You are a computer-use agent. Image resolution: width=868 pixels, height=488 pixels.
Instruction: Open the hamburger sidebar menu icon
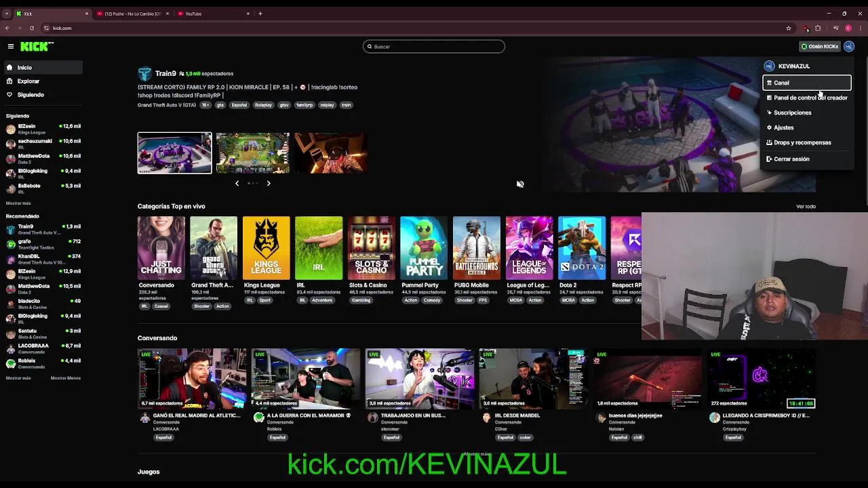coord(11,46)
